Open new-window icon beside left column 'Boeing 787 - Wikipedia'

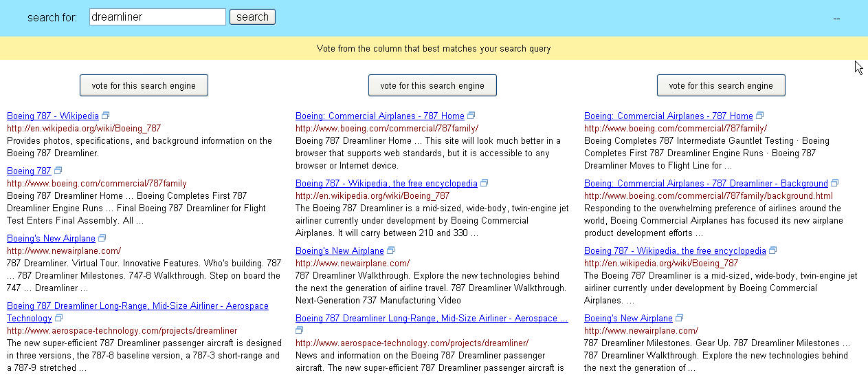tap(106, 116)
